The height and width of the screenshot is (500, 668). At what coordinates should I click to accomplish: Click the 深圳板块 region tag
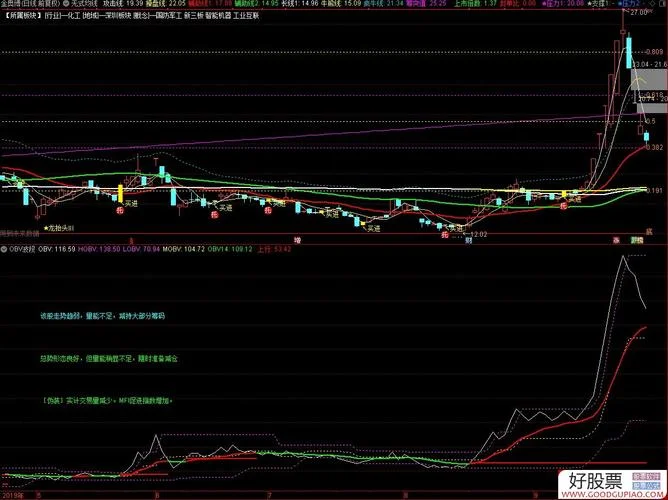(x=117, y=16)
